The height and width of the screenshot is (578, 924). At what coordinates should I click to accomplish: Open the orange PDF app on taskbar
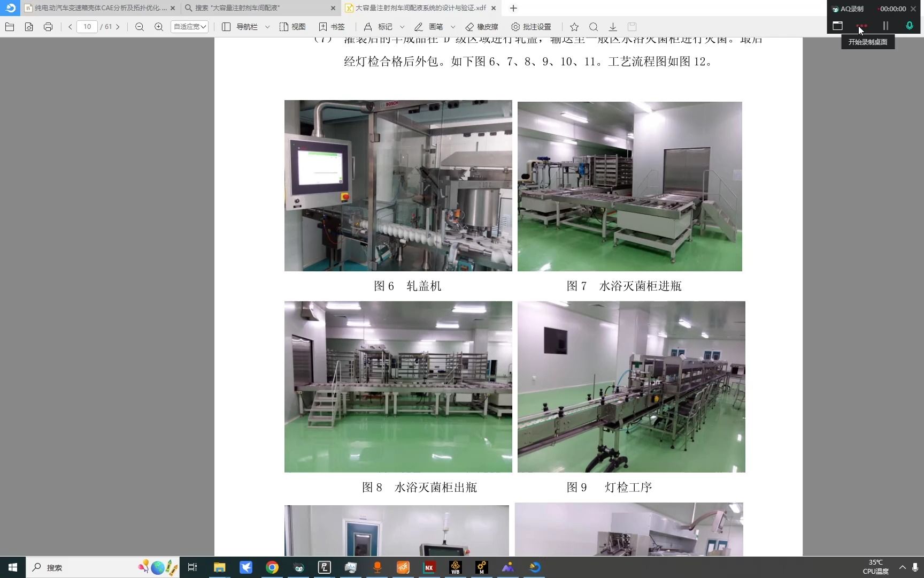click(x=403, y=567)
